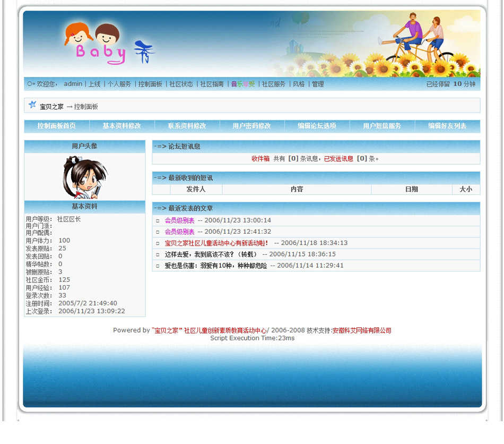Screen dimensions: 504x444
Task: Select the 联系资料修改 tab
Action: (x=187, y=126)
